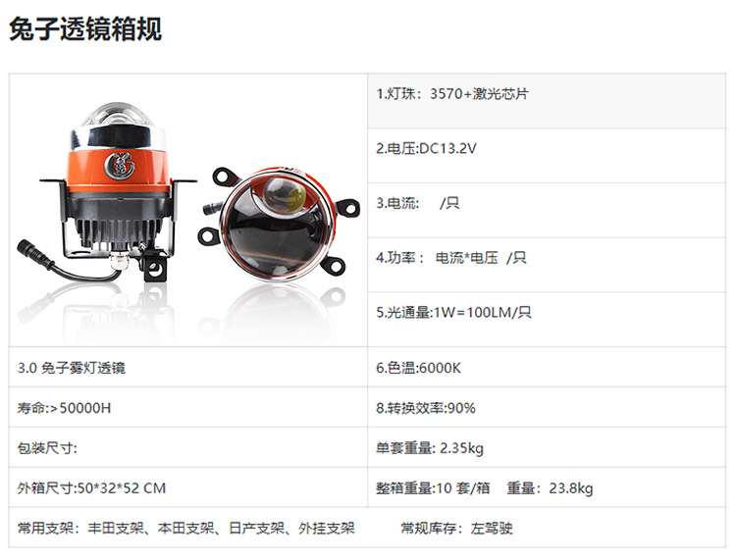Click the black cable connector plug in image

point(31,251)
